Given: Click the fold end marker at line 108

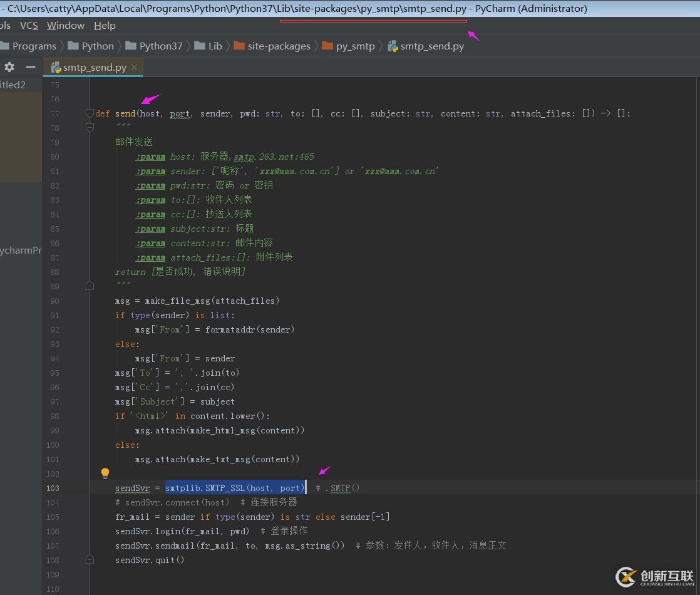Looking at the screenshot, I should 90,560.
